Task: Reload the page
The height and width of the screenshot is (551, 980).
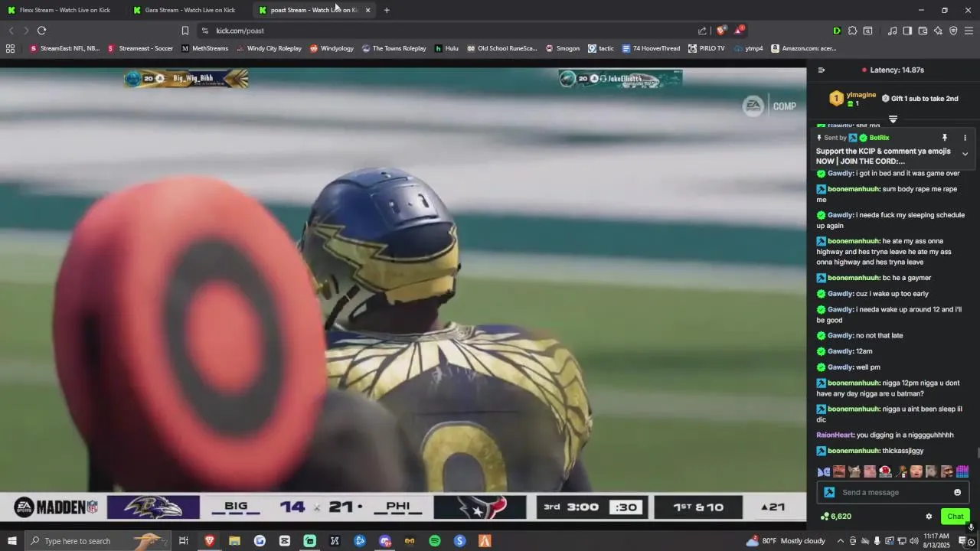Action: tap(41, 31)
